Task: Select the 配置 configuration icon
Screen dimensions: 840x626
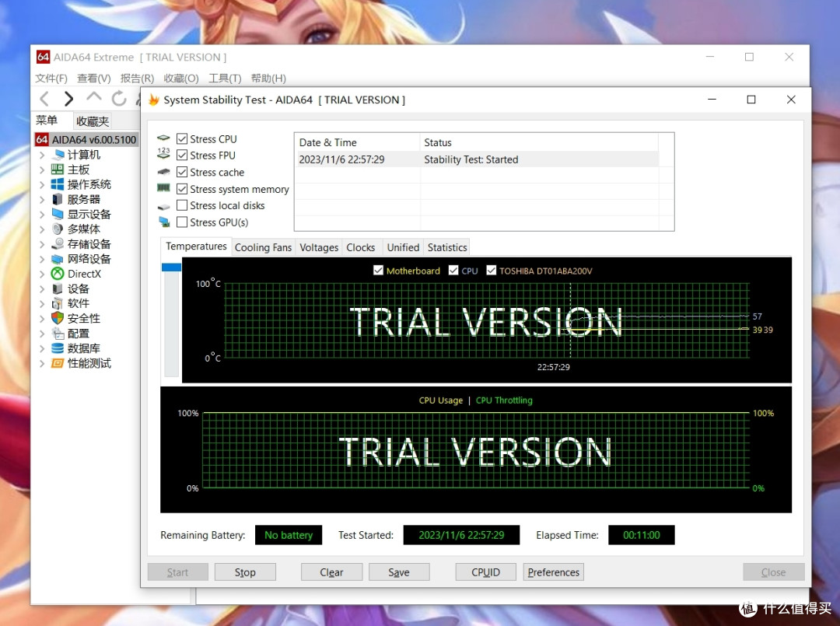Action: tap(58, 333)
